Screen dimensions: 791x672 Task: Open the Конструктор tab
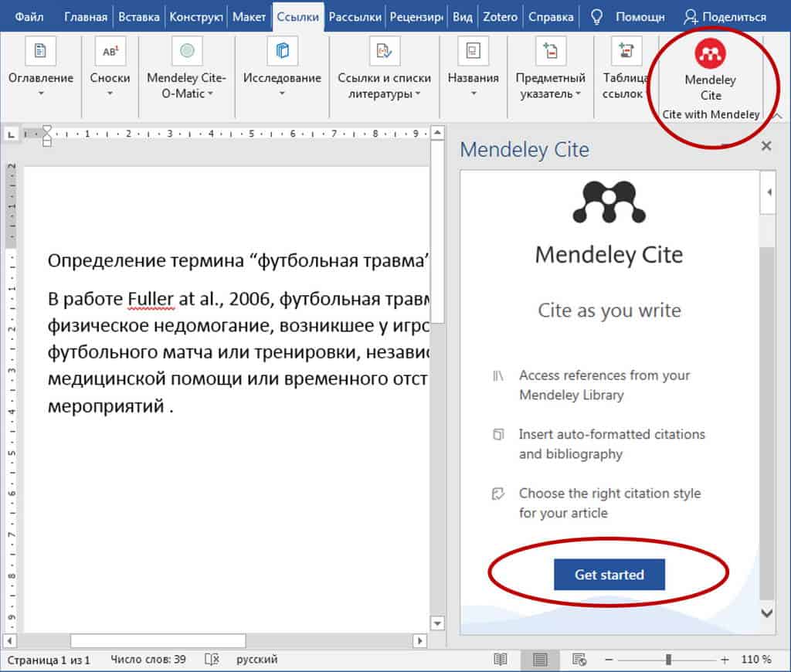(x=195, y=17)
